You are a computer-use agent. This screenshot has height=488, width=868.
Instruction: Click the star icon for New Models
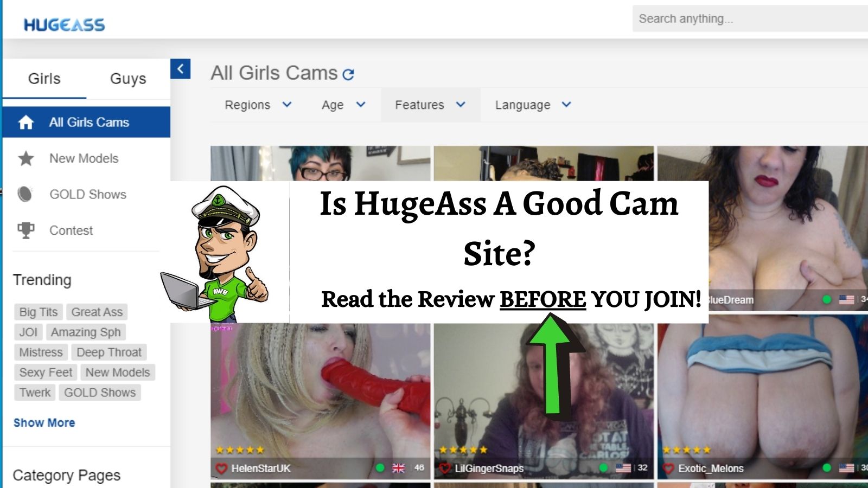coord(25,158)
